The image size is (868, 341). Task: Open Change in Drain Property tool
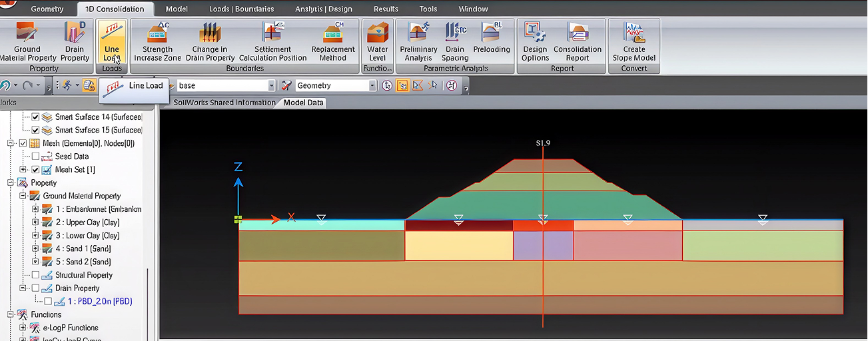coord(210,41)
